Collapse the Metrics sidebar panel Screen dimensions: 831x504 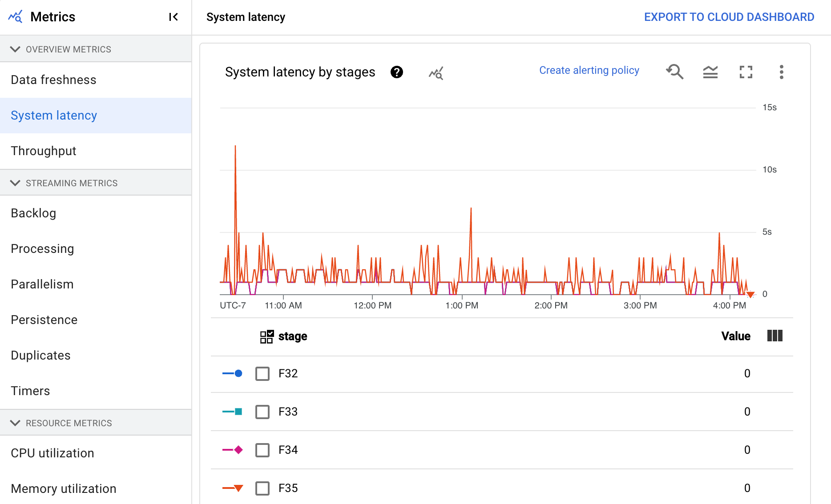[173, 16]
